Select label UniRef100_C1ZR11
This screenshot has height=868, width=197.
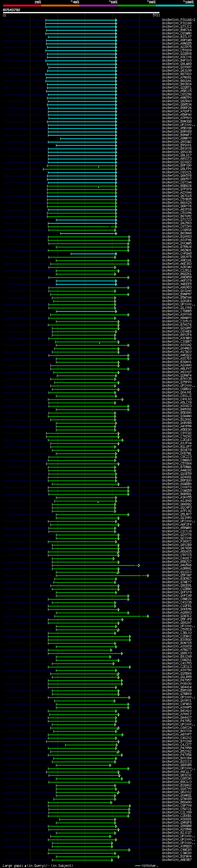pos(177,271)
